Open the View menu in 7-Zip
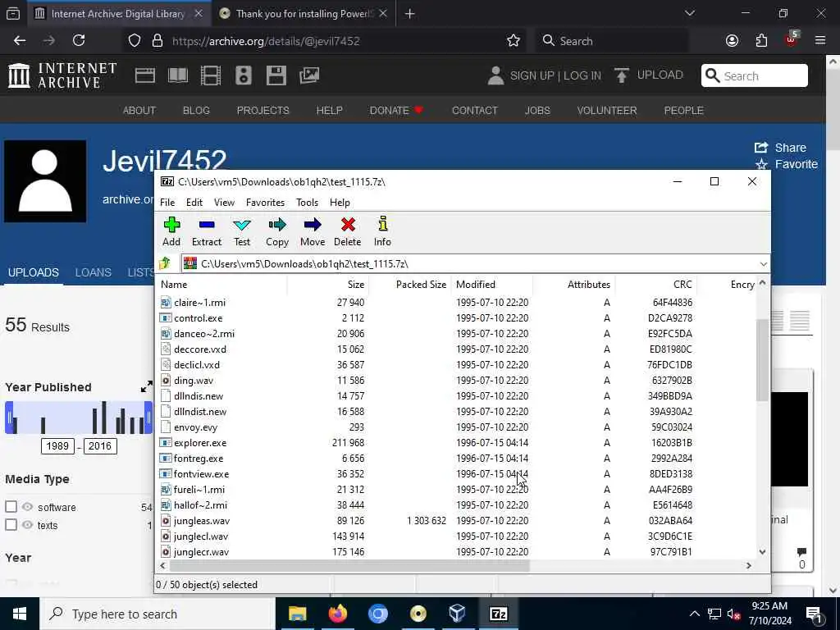Viewport: 840px width, 630px height. [x=224, y=202]
